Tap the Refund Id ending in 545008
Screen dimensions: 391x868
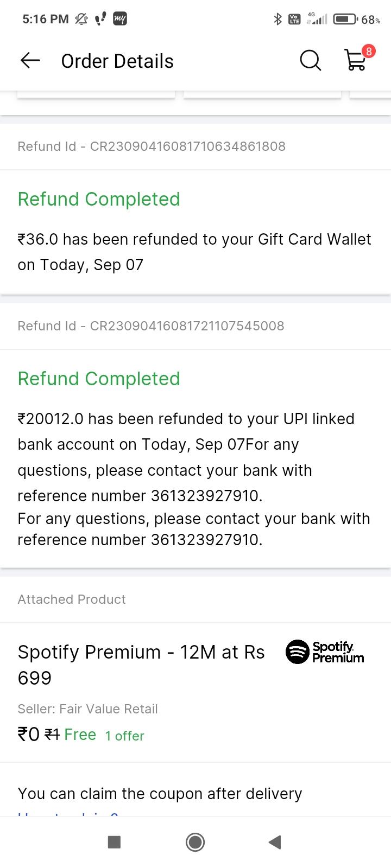click(151, 326)
